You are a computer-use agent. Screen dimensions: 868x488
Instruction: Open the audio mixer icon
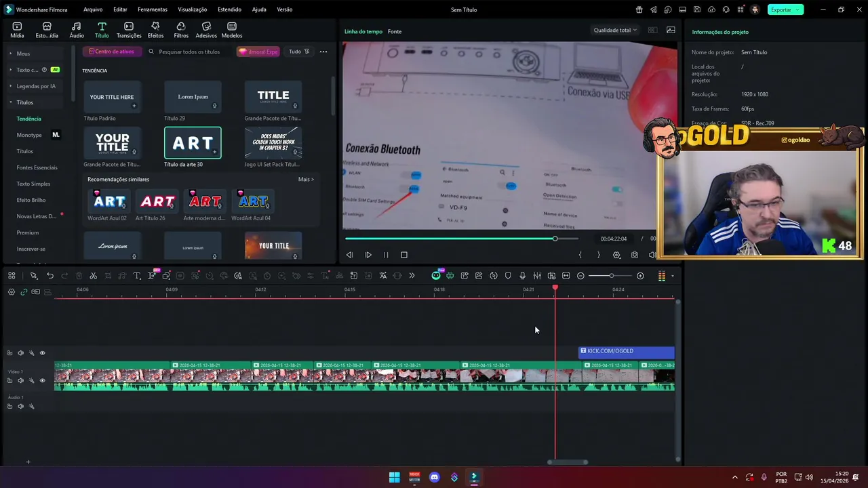tap(537, 276)
